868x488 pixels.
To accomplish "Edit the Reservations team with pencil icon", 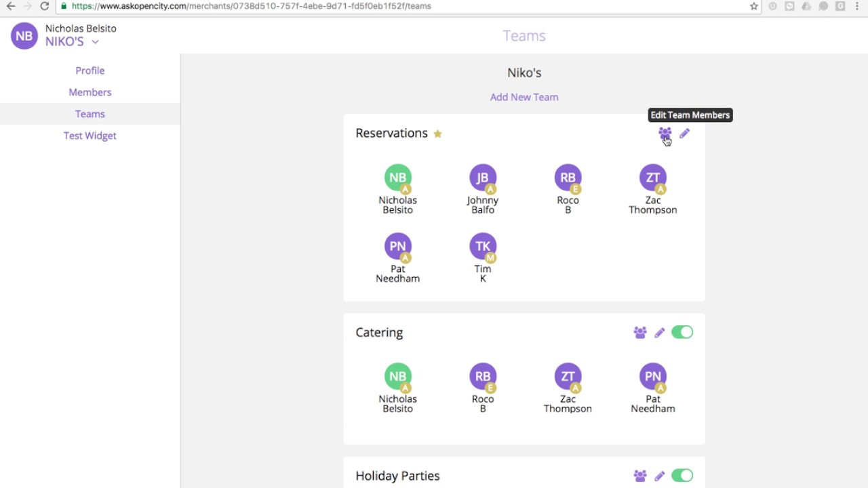I will coord(684,134).
